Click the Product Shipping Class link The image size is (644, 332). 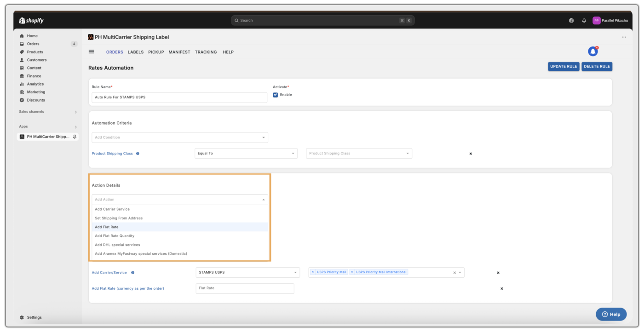(x=112, y=154)
